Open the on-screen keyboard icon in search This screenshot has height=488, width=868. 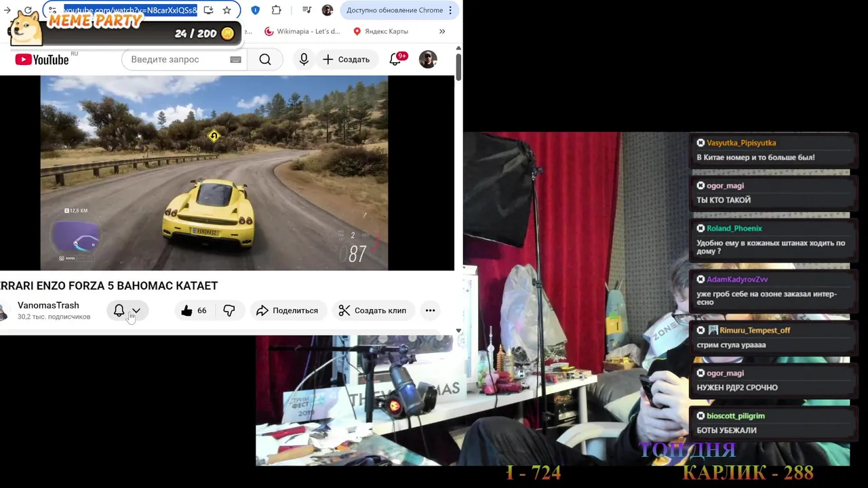tap(235, 60)
